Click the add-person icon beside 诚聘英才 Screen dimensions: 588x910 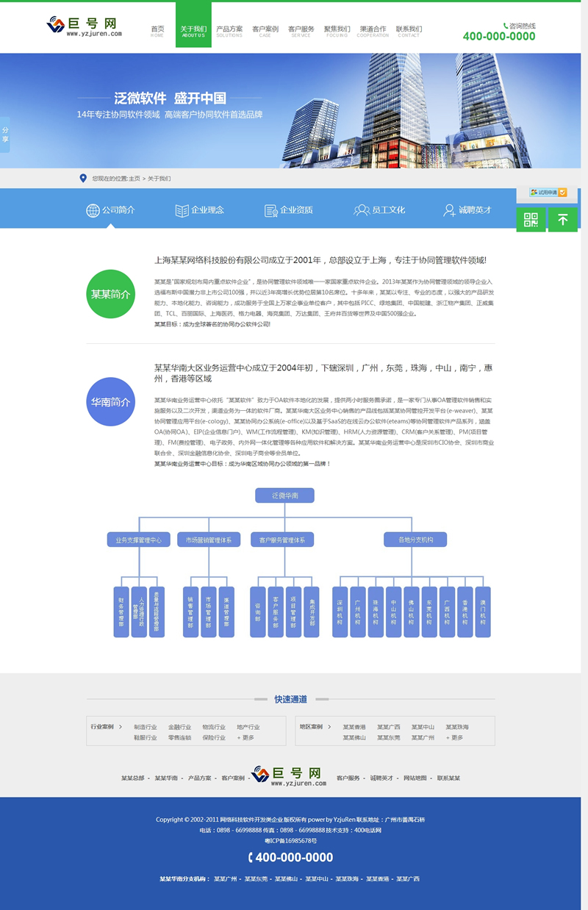coord(449,210)
